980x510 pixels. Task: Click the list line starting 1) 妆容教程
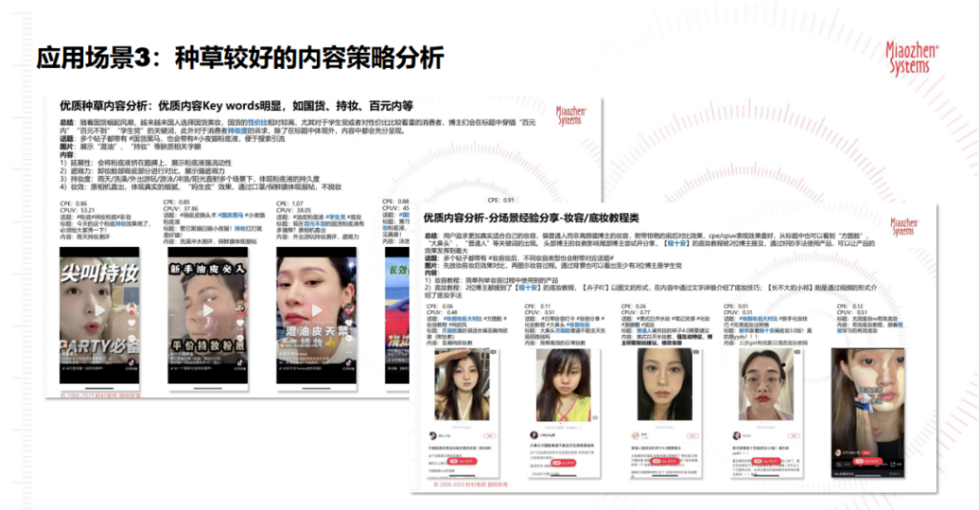coord(492,280)
